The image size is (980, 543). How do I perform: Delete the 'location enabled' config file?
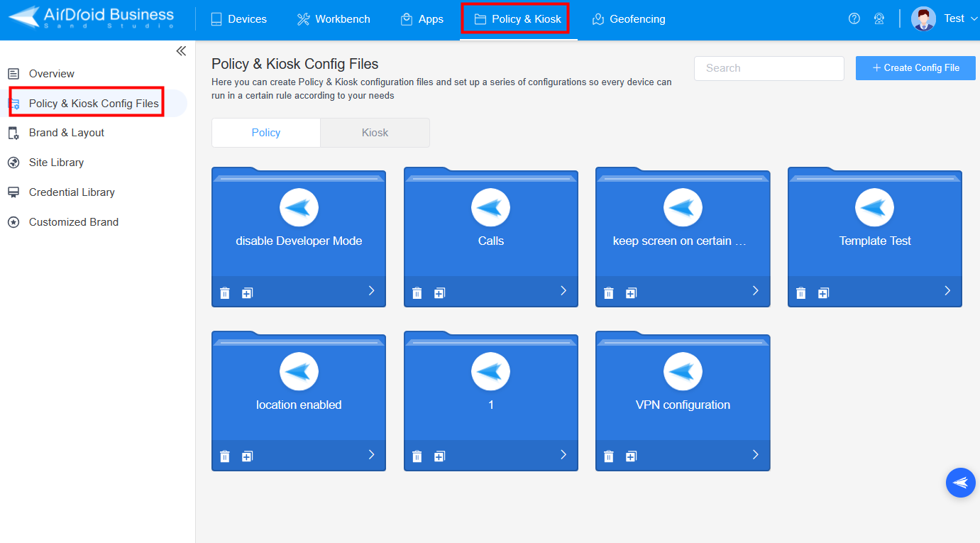point(225,456)
